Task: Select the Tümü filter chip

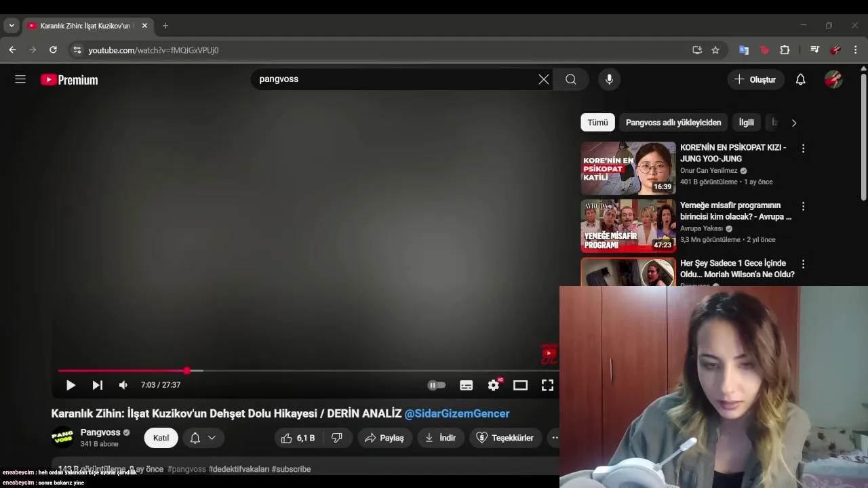Action: click(x=597, y=123)
